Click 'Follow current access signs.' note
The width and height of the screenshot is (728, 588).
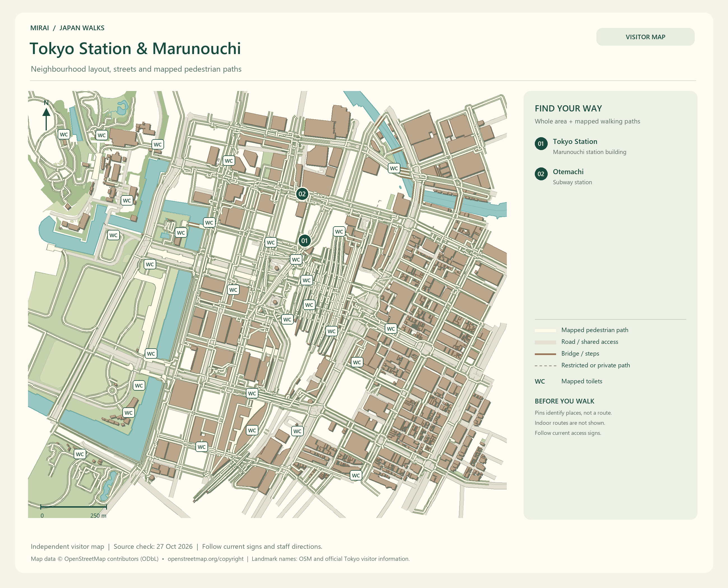(x=568, y=433)
